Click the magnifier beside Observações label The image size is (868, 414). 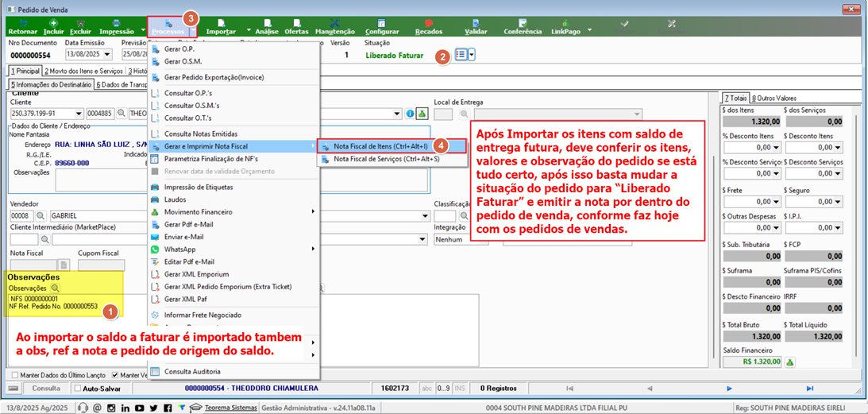click(56, 288)
